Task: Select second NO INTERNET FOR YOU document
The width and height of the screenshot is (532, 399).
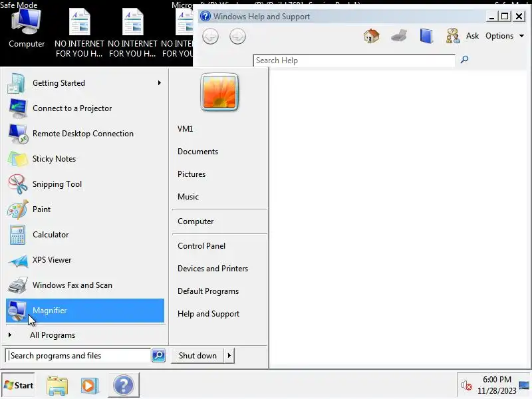Action: [x=132, y=33]
